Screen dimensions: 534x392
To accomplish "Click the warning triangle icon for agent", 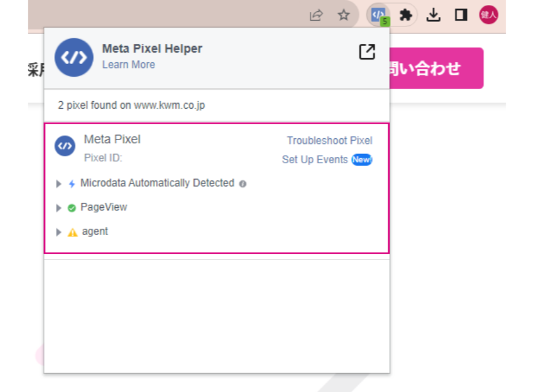I will (x=72, y=232).
